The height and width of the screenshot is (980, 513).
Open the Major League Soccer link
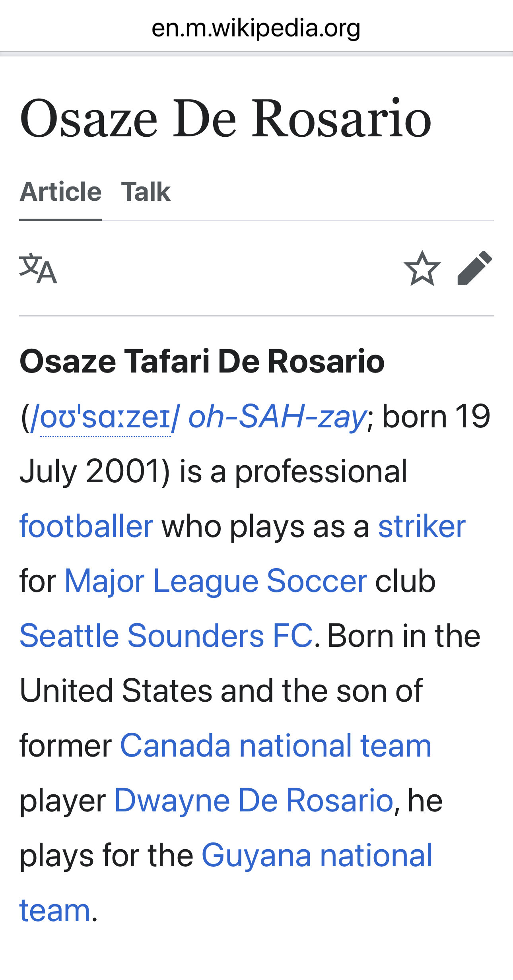click(x=216, y=581)
